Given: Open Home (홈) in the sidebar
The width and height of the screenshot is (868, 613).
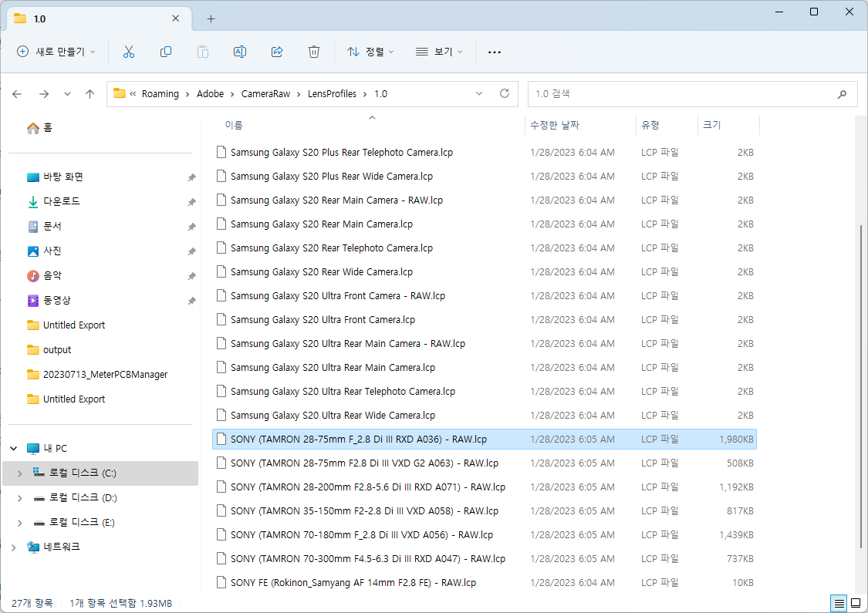Looking at the screenshot, I should 40,128.
